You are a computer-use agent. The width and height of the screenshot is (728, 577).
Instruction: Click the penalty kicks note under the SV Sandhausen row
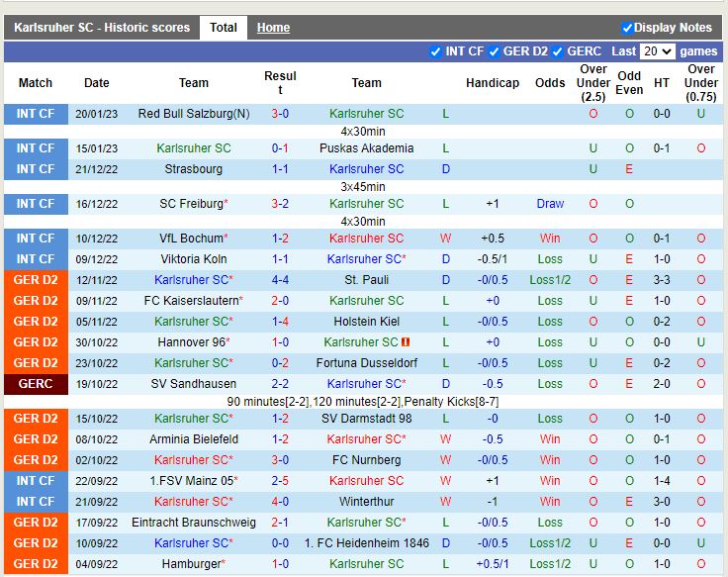(363, 402)
